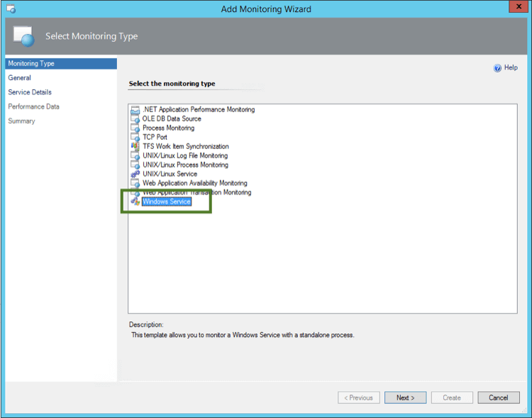Screen dimensions: 532x418
Task: Click the Create button
Action: (452, 397)
